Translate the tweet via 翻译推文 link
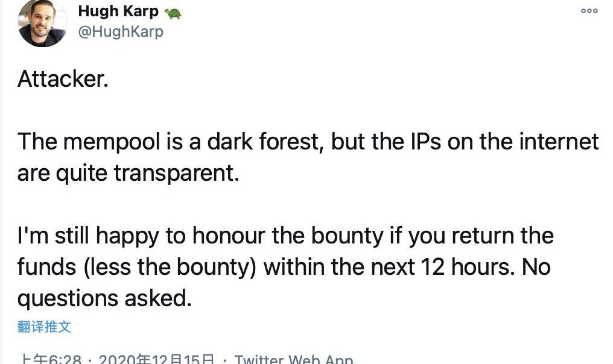The width and height of the screenshot is (613, 364). 44,327
